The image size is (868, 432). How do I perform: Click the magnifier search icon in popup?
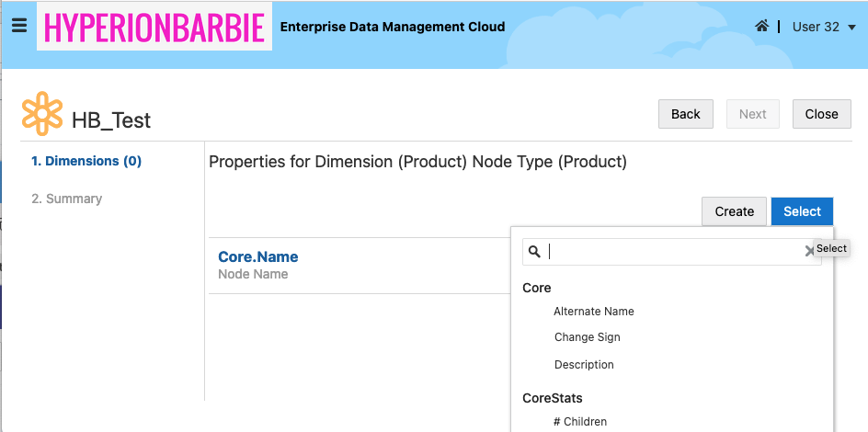tap(535, 252)
